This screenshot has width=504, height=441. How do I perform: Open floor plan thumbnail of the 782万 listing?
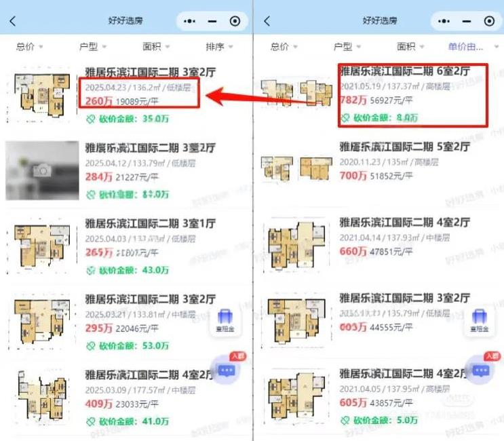[x=296, y=92]
